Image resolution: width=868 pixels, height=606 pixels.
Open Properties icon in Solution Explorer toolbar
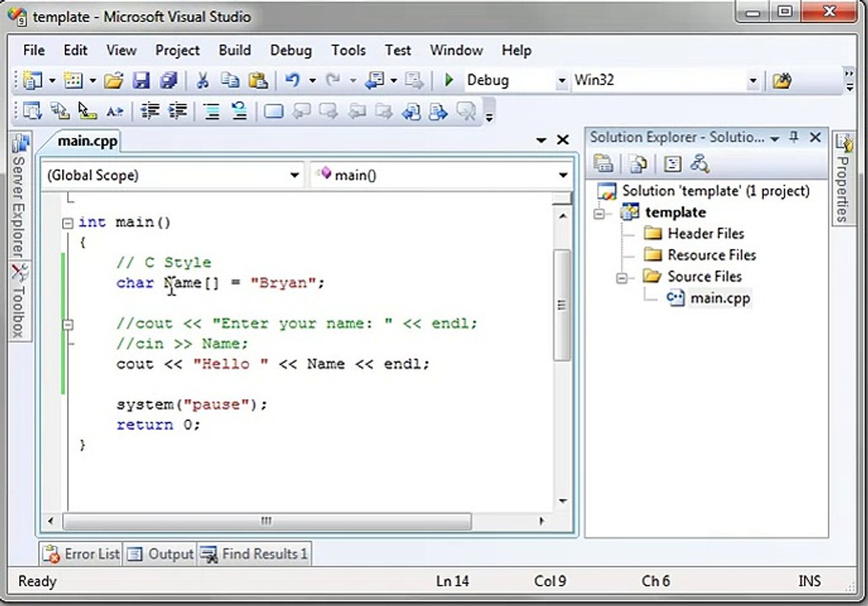603,164
